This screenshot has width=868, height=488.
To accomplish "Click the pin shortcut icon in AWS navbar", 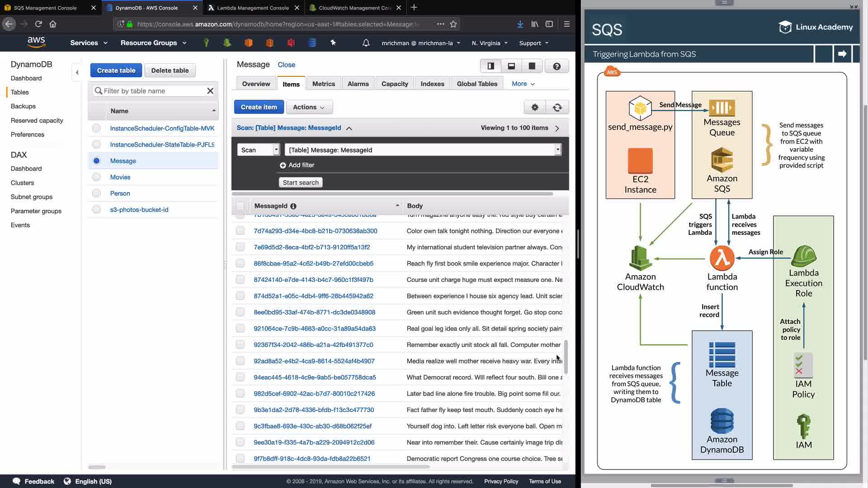I will [333, 43].
